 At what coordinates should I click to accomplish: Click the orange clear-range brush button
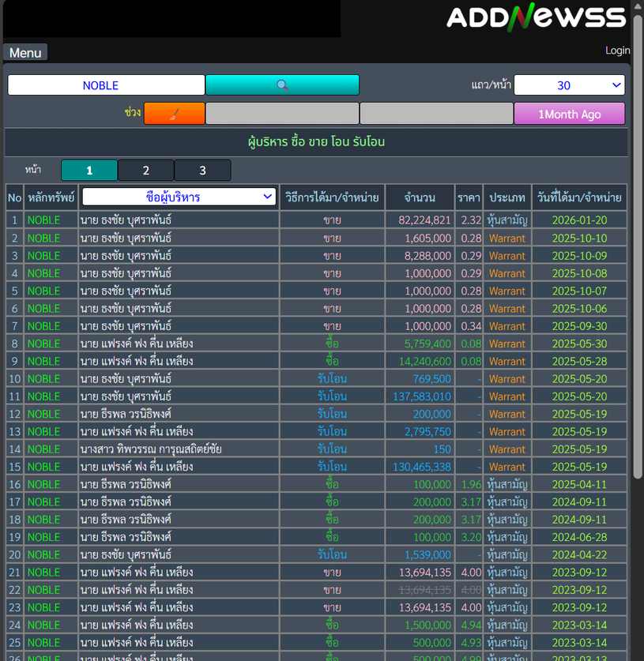tap(174, 114)
